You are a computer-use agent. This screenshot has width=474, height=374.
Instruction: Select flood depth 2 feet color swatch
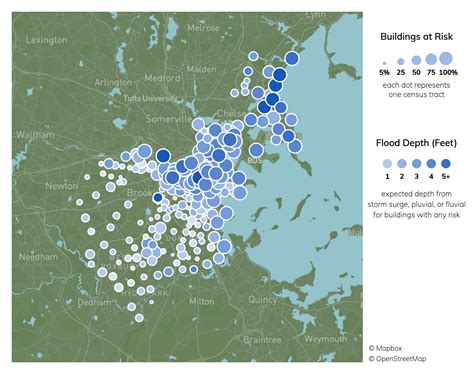tap(402, 164)
